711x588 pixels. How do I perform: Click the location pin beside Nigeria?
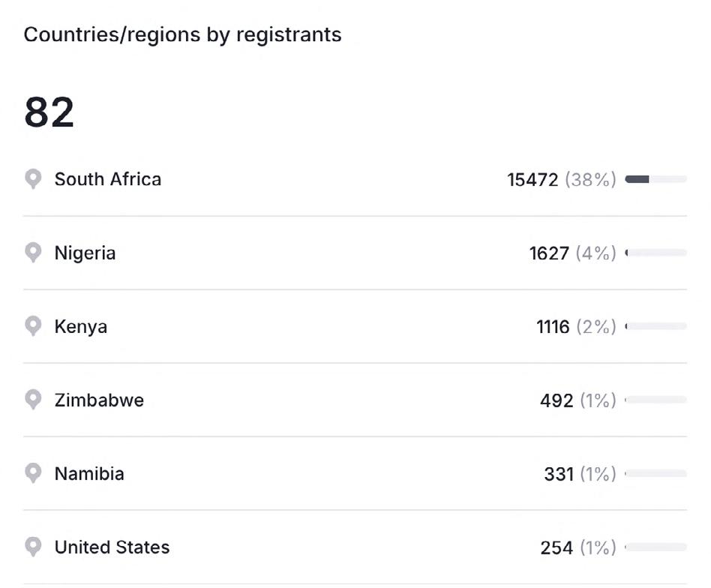33,253
